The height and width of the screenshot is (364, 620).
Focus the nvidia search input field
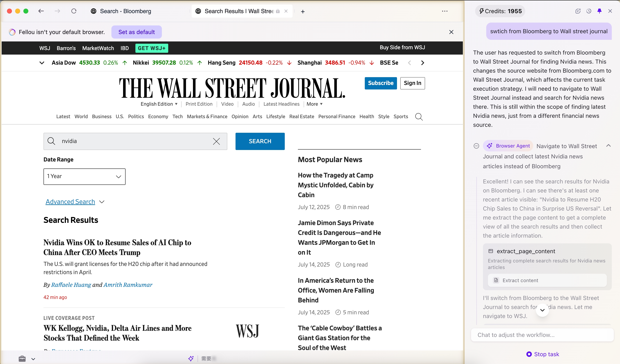[135, 141]
